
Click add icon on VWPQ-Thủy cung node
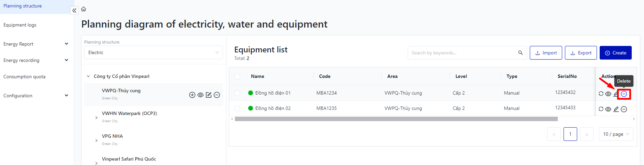click(x=192, y=95)
